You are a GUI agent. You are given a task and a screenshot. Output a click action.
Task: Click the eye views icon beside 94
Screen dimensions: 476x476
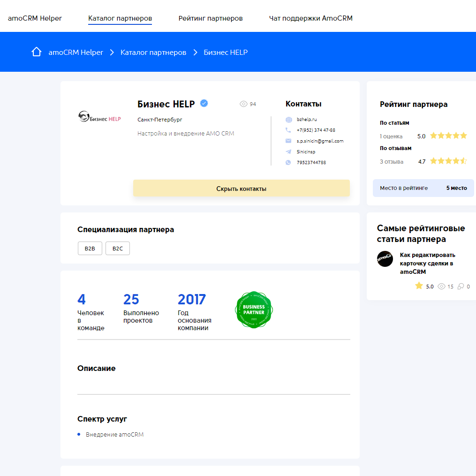click(243, 104)
